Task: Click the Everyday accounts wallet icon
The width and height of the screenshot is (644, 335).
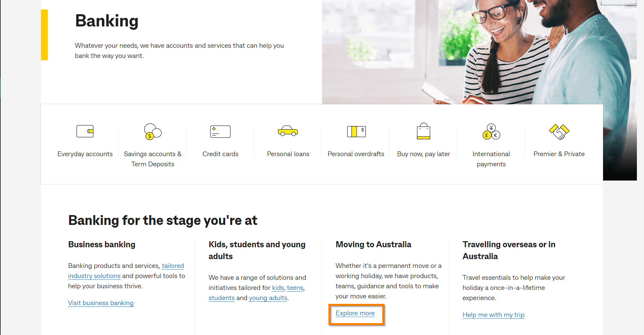Action: click(85, 131)
